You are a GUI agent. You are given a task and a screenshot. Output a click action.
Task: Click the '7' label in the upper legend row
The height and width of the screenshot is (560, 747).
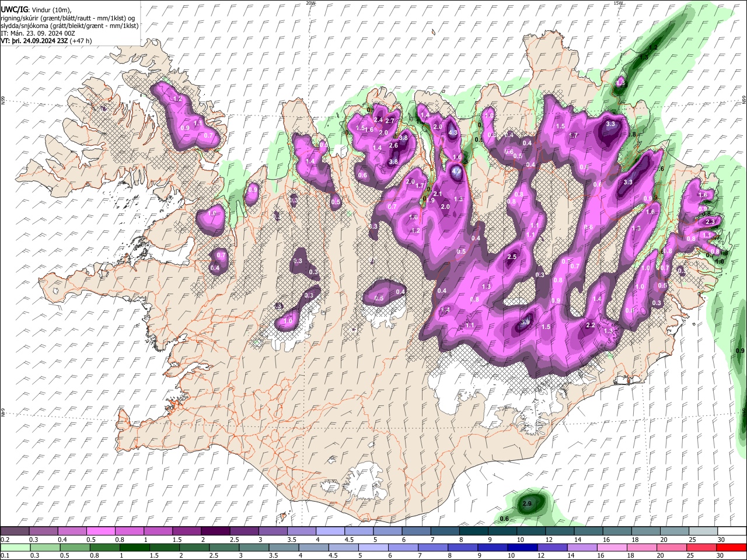click(x=431, y=540)
